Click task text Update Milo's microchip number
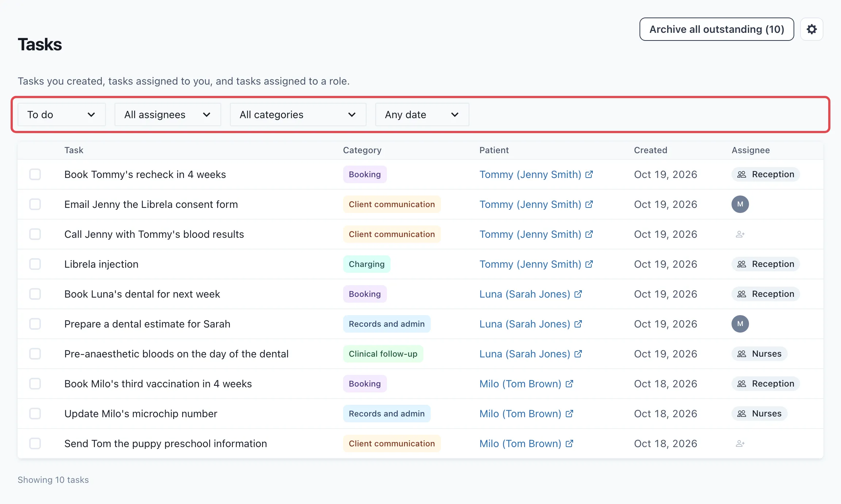The width and height of the screenshot is (841, 504). [x=141, y=414]
